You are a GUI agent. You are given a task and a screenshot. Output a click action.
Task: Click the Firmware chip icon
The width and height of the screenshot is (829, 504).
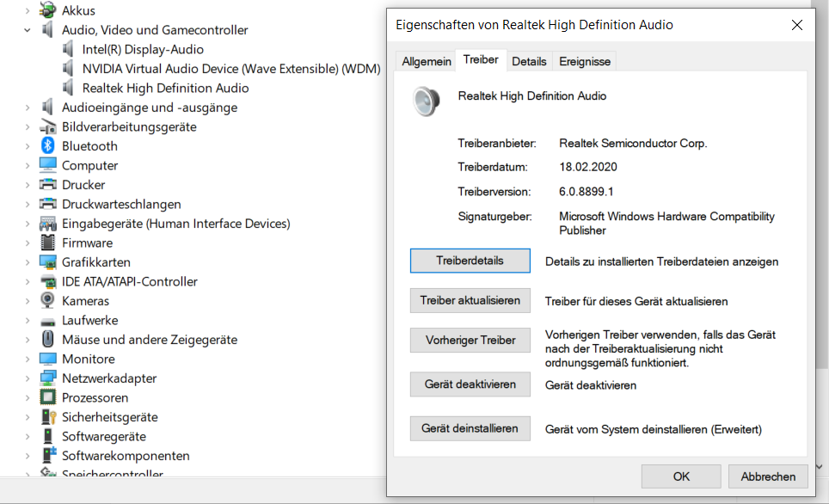[x=47, y=243]
